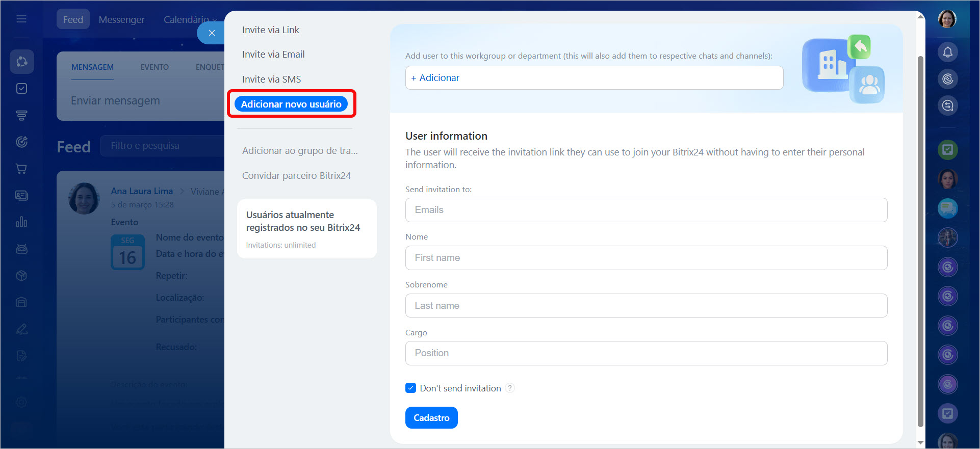Image resolution: width=980 pixels, height=449 pixels.
Task: Expand the Calendário dropdown arrow
Action: pos(215,20)
